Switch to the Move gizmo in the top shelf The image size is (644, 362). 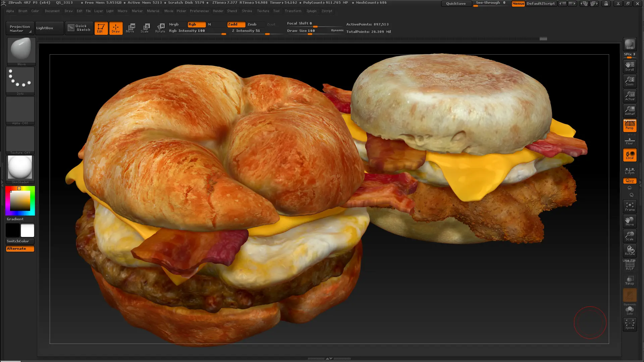(x=130, y=28)
